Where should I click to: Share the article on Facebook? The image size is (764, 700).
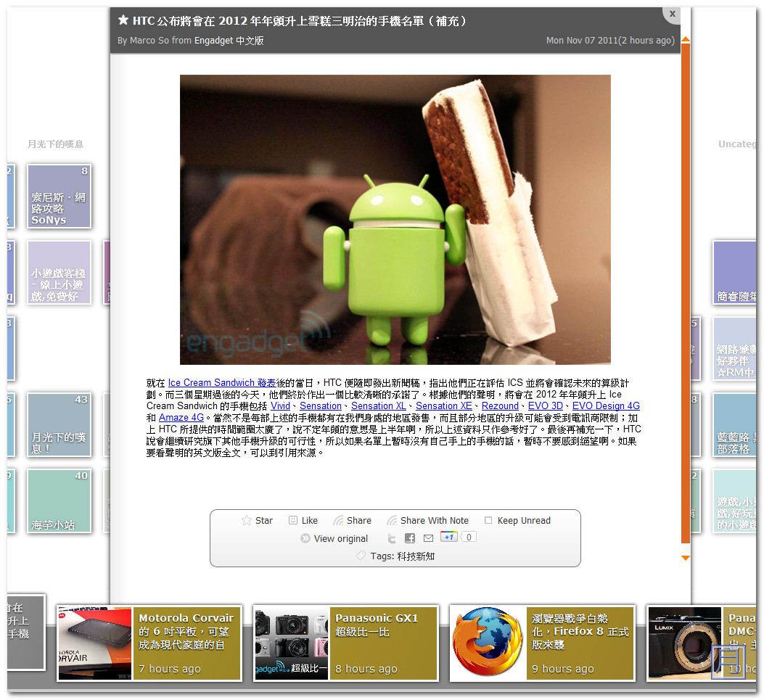click(x=410, y=538)
